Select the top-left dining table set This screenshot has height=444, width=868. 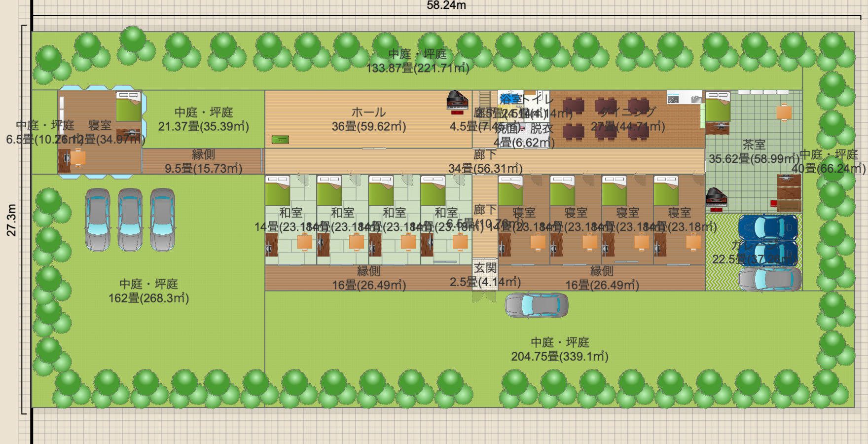pyautogui.click(x=574, y=106)
